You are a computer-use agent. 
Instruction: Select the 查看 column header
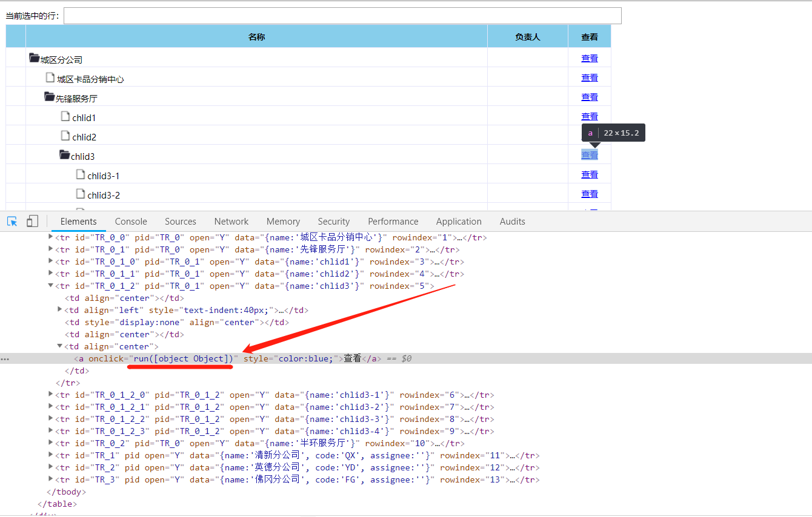pyautogui.click(x=590, y=37)
